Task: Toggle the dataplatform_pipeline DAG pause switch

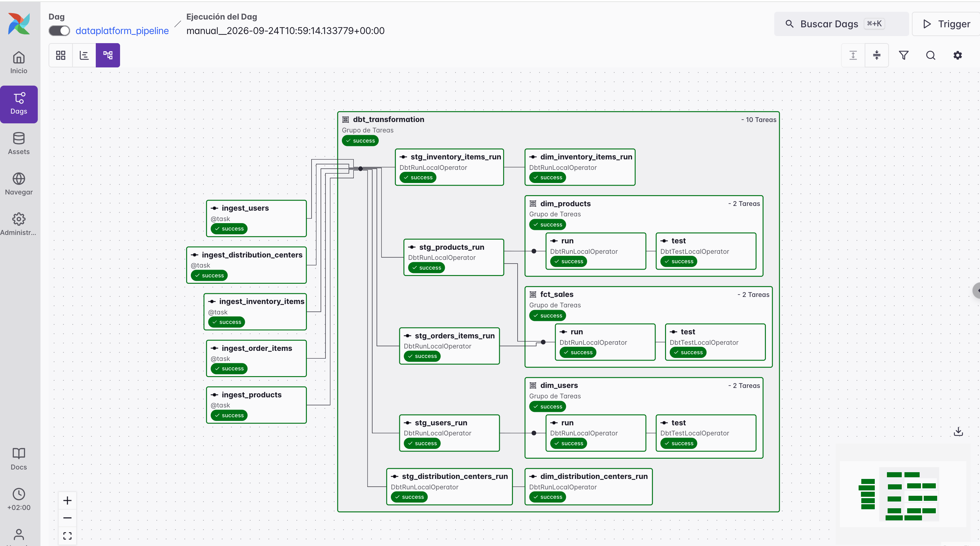Action: click(x=59, y=31)
